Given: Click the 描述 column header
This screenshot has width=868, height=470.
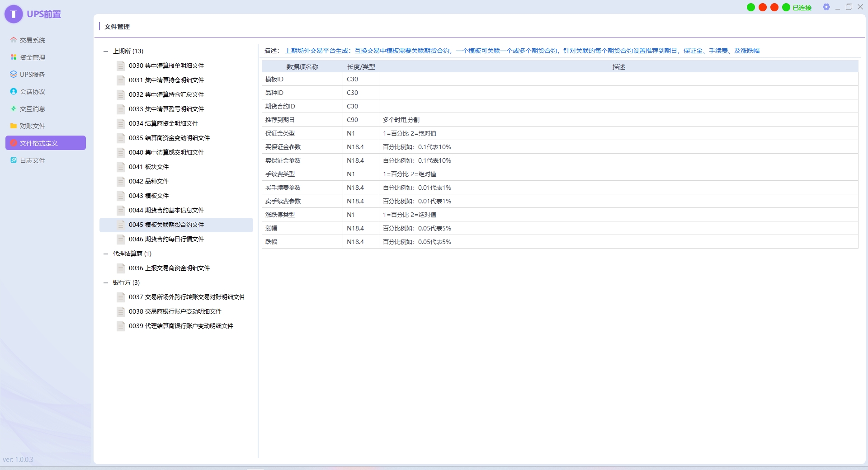Looking at the screenshot, I should (619, 67).
